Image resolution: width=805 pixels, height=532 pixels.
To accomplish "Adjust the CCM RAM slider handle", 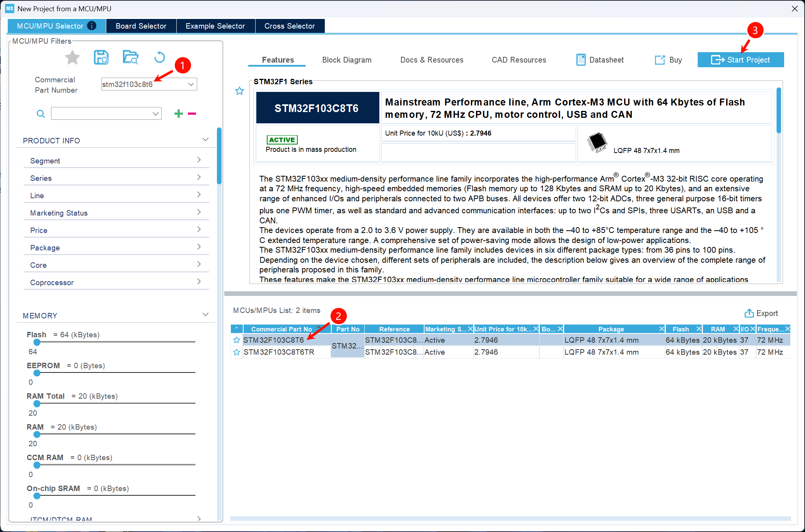I will coord(37,465).
